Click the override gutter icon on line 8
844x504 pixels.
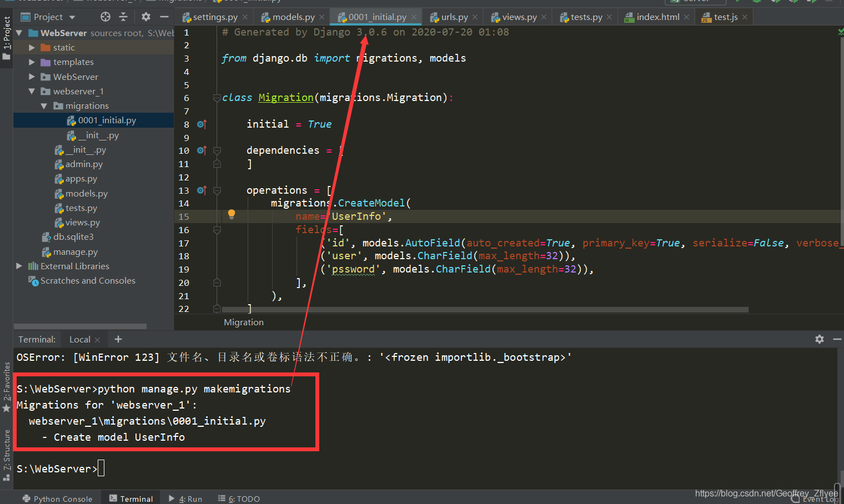[x=202, y=124]
